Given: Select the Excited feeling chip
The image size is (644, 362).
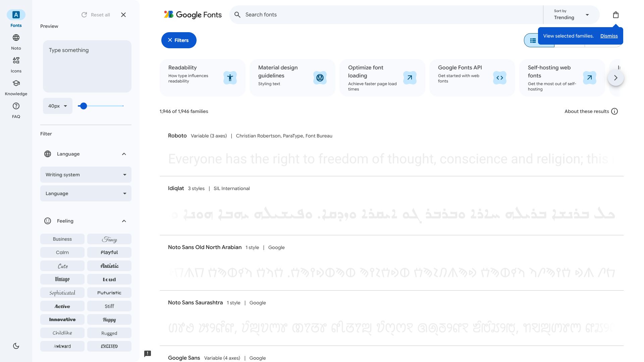Looking at the screenshot, I should pyautogui.click(x=109, y=346).
